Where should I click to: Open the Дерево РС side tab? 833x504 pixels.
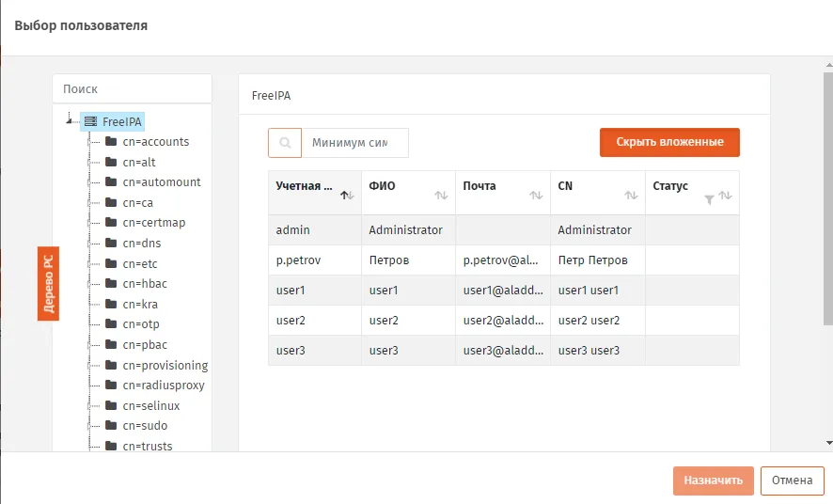point(48,284)
